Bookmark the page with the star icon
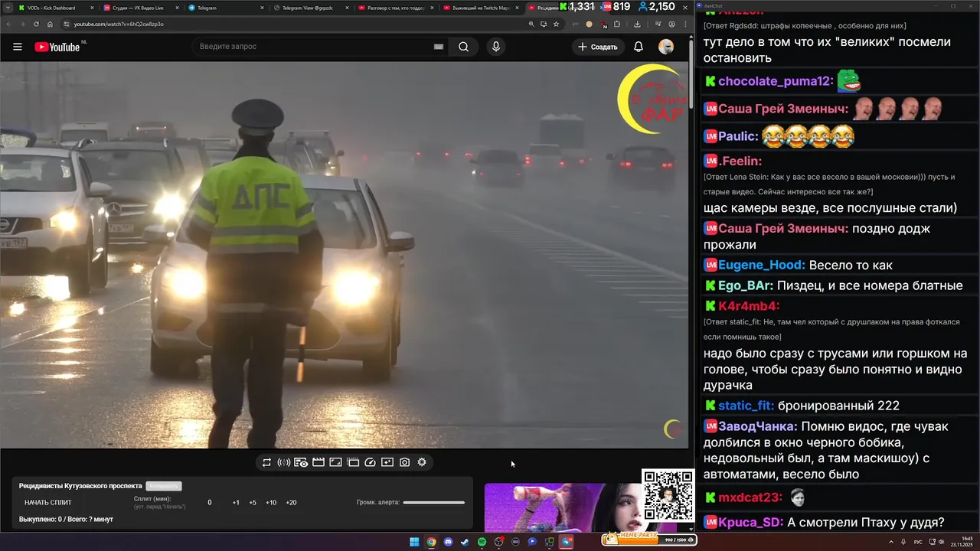 pos(556,24)
